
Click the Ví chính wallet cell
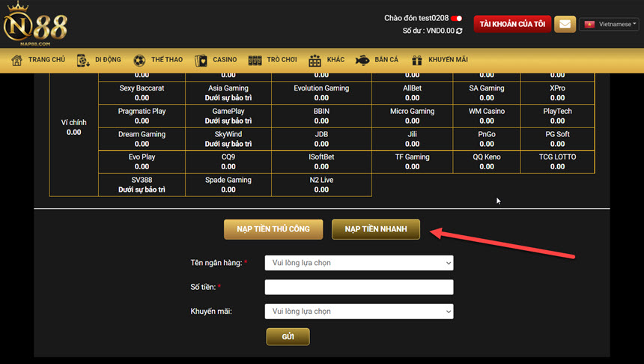tap(74, 127)
